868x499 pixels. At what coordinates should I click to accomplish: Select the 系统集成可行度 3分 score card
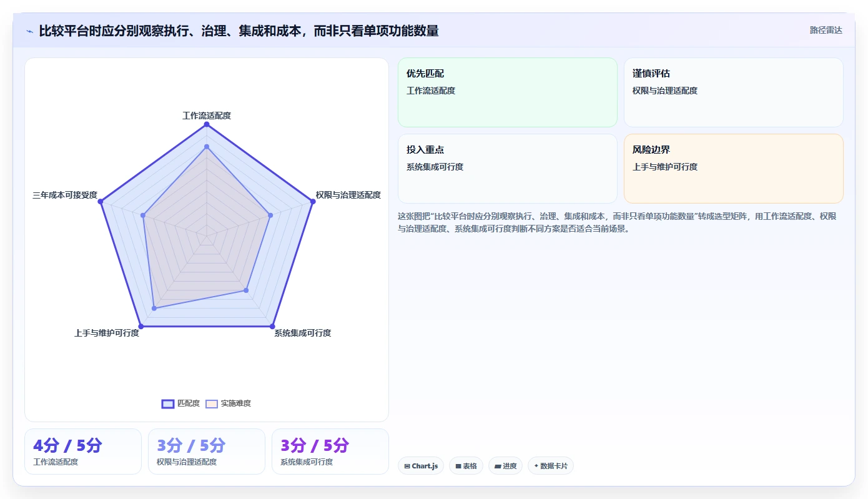pyautogui.click(x=330, y=452)
